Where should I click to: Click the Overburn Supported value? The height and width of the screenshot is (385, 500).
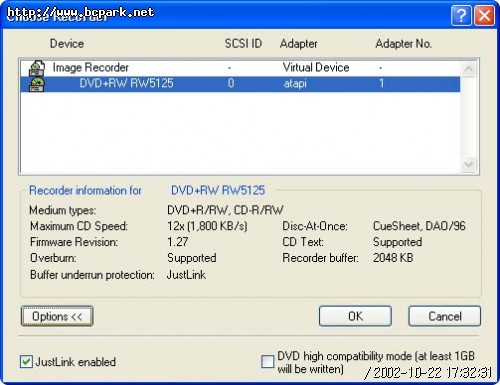192,258
